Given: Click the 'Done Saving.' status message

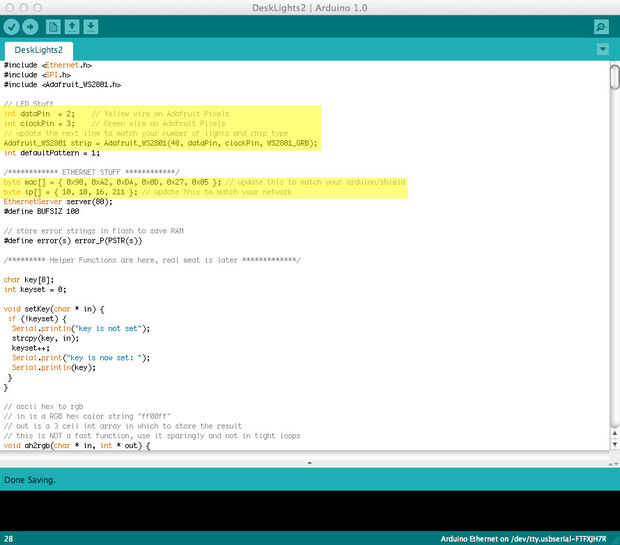Looking at the screenshot, I should [30, 480].
